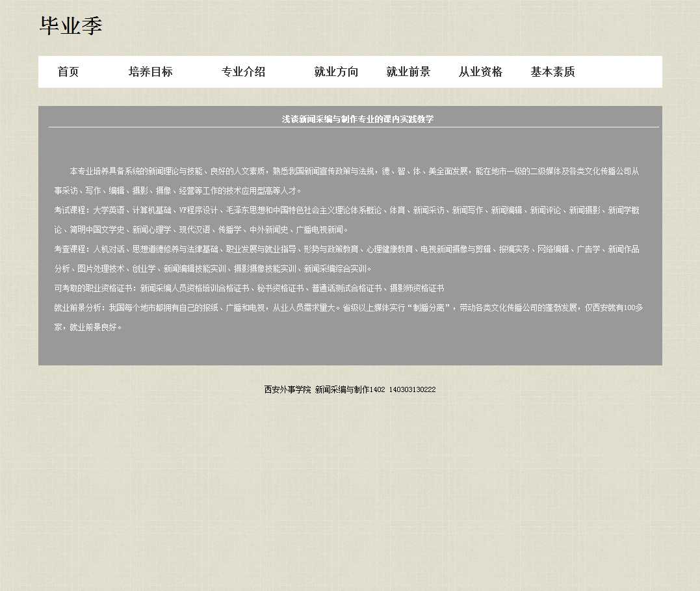Open the 首页 navigation item
The image size is (700, 591).
68,72
